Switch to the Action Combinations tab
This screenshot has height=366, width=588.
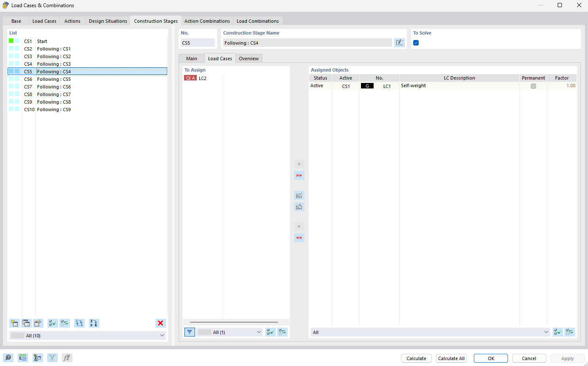click(x=207, y=21)
